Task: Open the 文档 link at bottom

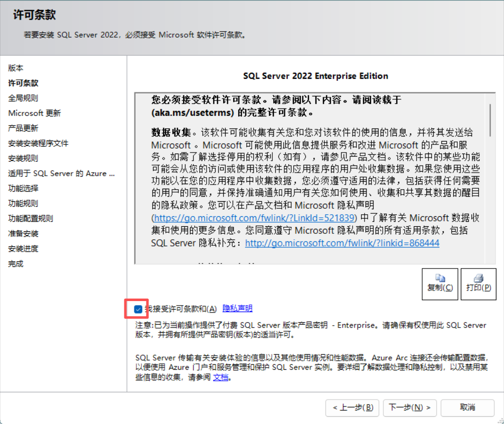Action: (x=221, y=377)
